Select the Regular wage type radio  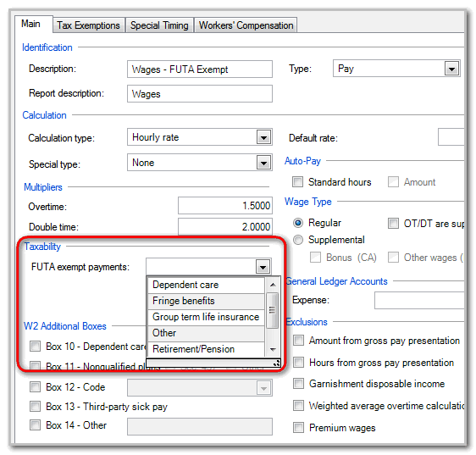click(x=298, y=223)
